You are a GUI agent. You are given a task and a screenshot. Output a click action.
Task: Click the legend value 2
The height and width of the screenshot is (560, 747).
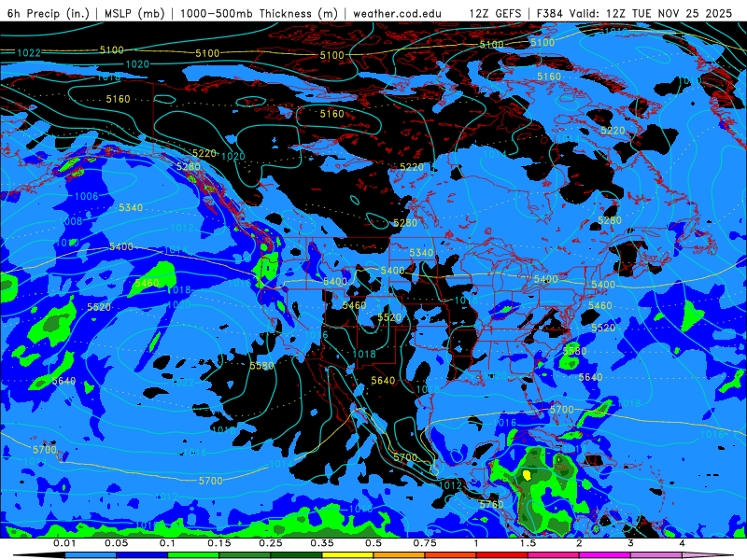579,543
